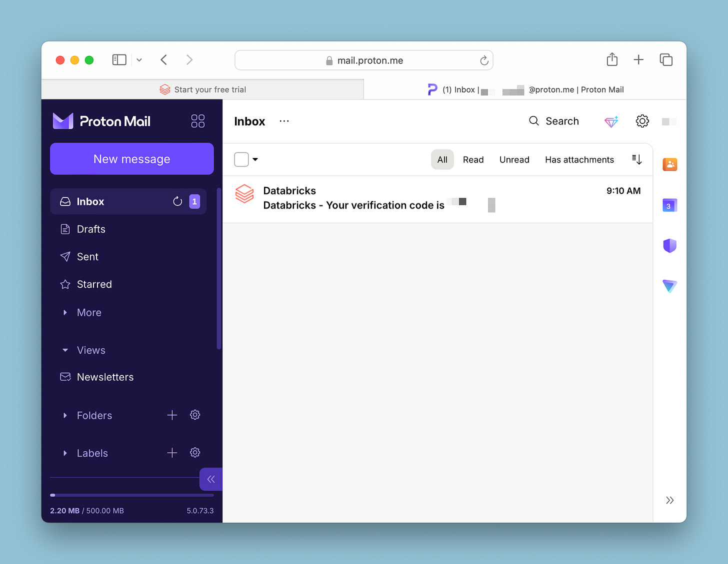Add a new label with plus icon
The height and width of the screenshot is (564, 728).
pos(172,452)
